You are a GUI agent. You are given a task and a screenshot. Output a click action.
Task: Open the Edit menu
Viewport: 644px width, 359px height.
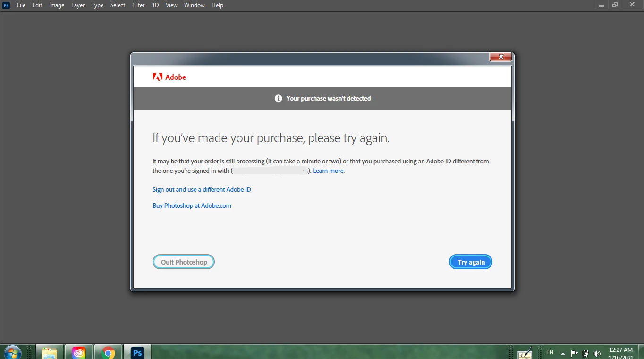(x=37, y=5)
